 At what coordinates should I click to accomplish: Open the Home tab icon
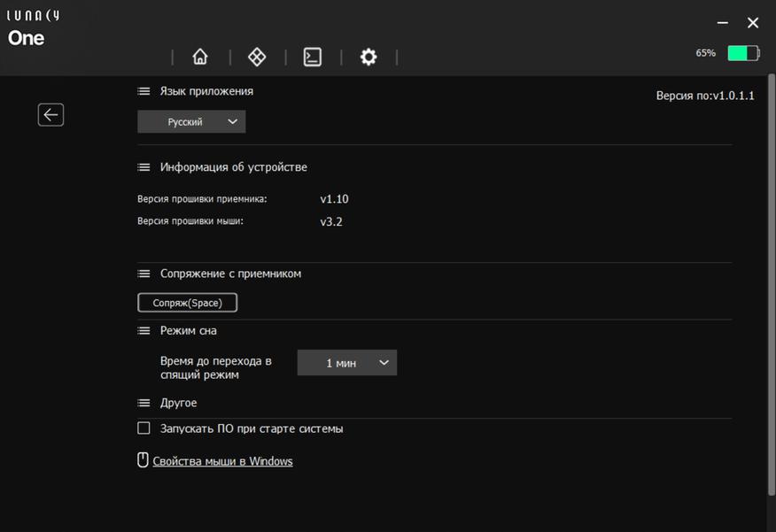pos(200,57)
